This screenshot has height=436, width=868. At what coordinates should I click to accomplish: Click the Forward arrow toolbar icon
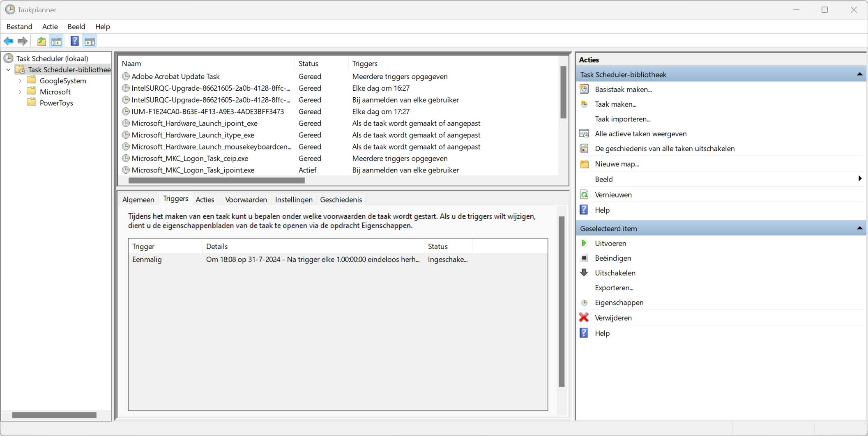pos(23,41)
